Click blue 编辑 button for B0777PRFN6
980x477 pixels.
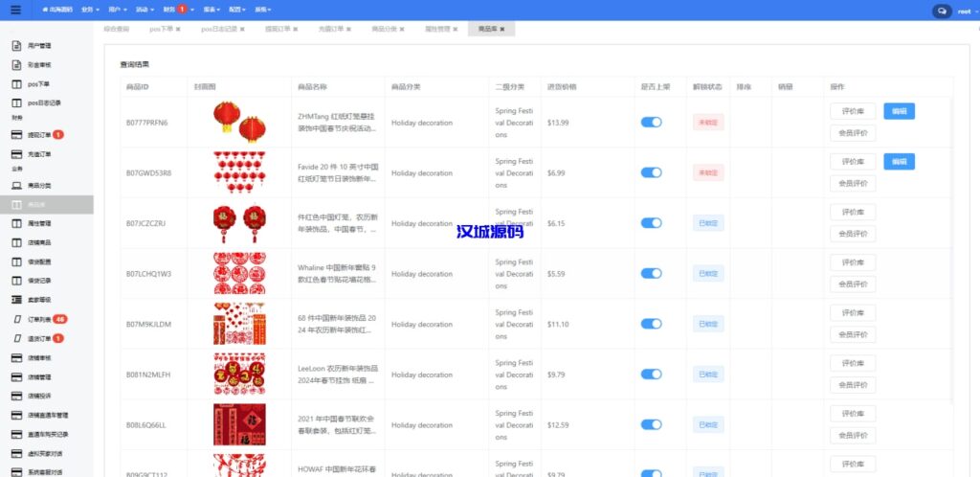(x=899, y=111)
